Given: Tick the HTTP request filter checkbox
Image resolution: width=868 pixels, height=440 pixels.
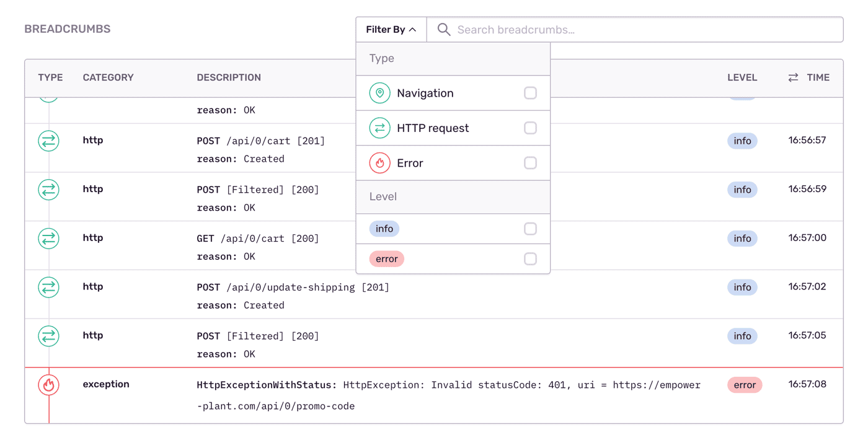Looking at the screenshot, I should (530, 128).
